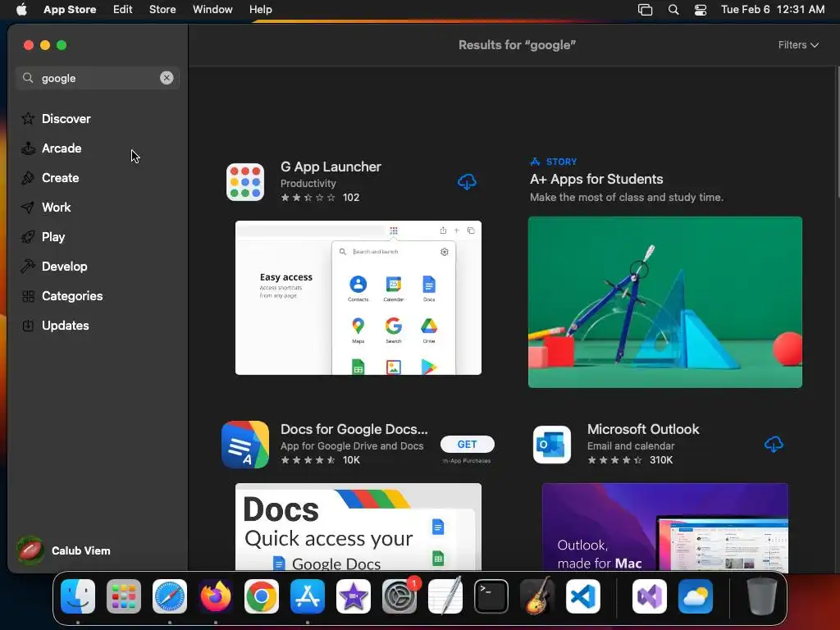Open Calub Viem account profile
Screen dimensions: 840x630
coord(63,550)
